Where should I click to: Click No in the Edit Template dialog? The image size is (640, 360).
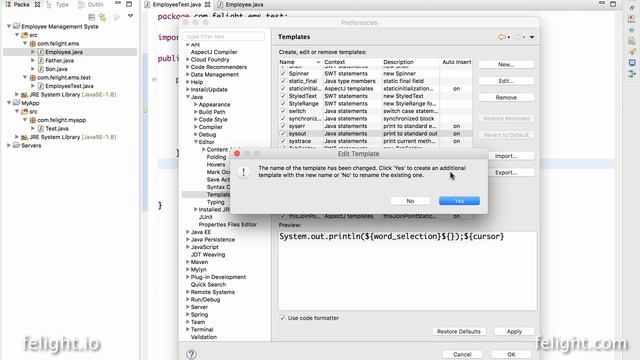410,201
